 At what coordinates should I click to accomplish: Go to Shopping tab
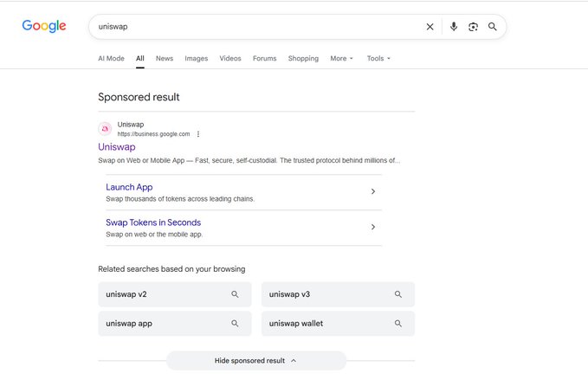[303, 59]
